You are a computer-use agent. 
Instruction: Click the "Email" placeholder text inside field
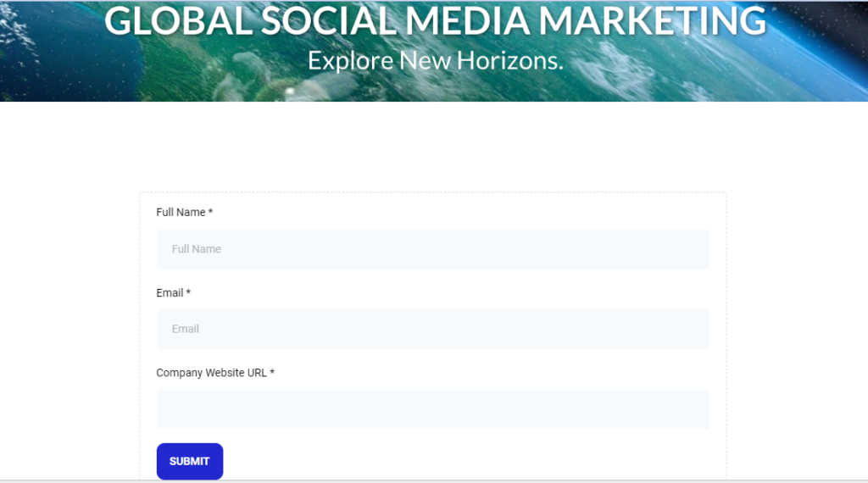[x=185, y=329]
